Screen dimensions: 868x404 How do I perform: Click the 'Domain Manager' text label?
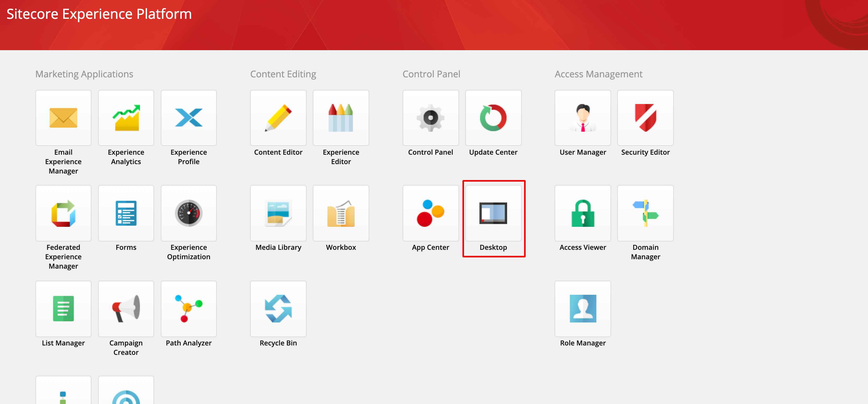(646, 252)
